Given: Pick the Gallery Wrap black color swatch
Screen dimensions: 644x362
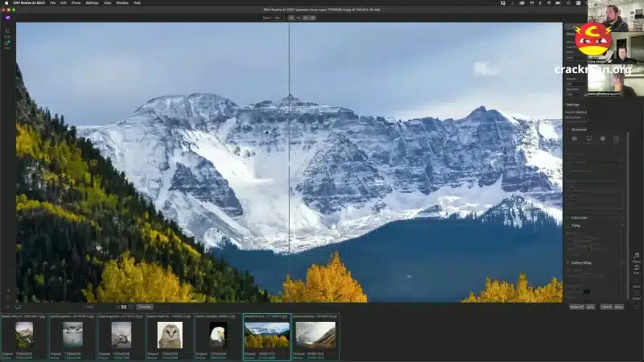Looking at the screenshot, I should pyautogui.click(x=587, y=291).
